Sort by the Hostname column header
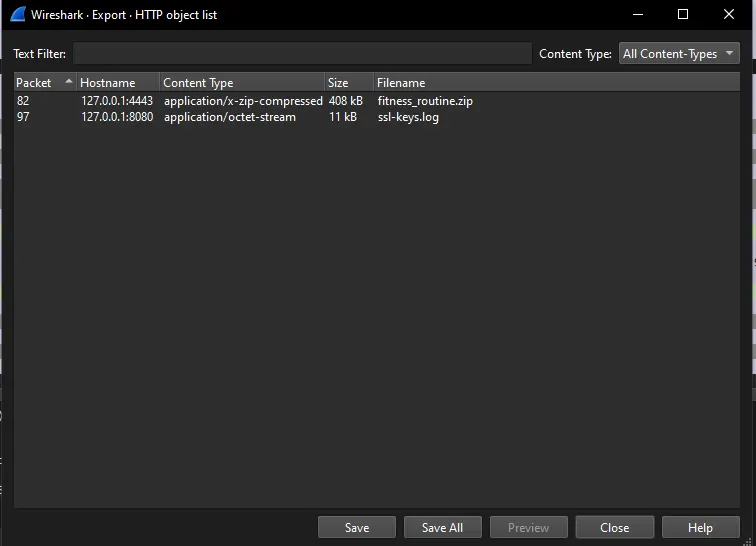756x546 pixels. point(118,82)
